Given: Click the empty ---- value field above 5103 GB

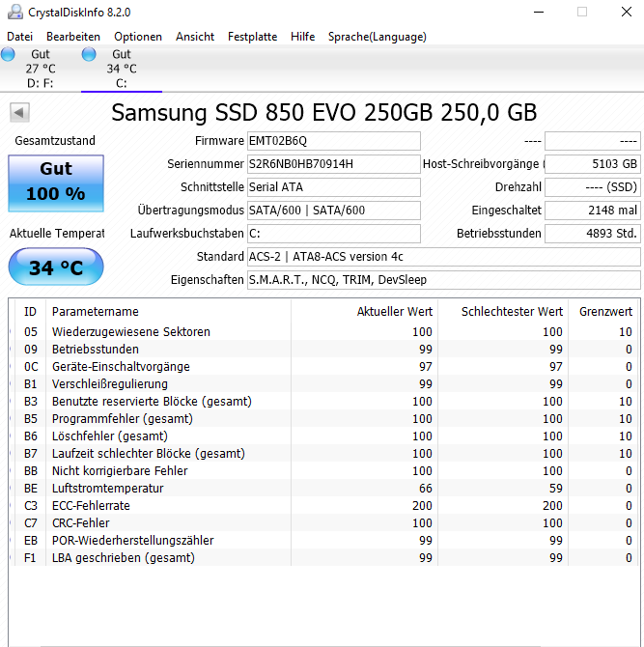Looking at the screenshot, I should click(593, 141).
